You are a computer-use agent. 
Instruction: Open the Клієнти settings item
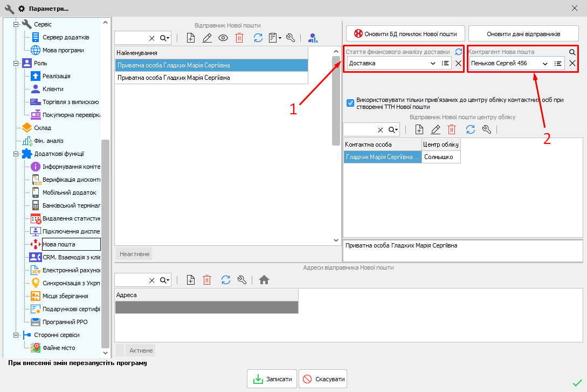point(53,89)
